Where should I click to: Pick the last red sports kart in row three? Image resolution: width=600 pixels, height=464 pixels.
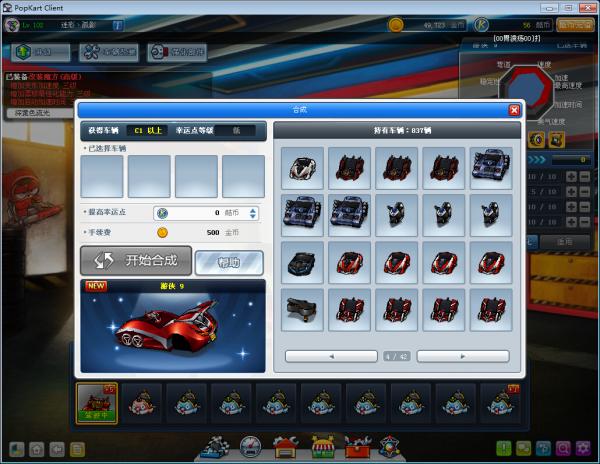491,263
